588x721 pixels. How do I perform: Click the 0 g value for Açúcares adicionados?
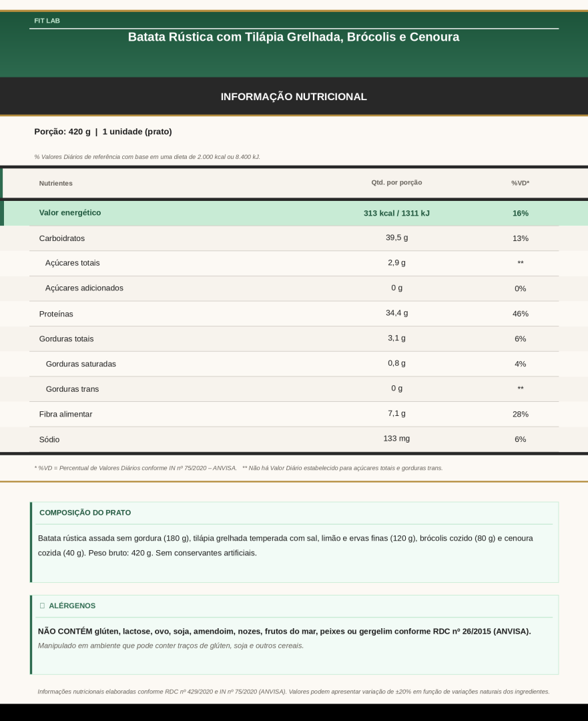(396, 287)
